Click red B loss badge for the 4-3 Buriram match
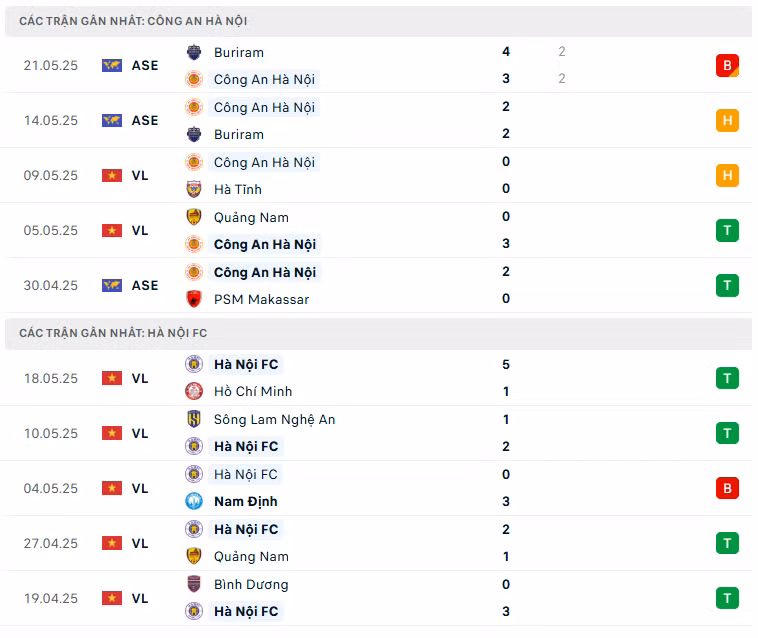Image resolution: width=758 pixels, height=638 pixels. click(727, 65)
